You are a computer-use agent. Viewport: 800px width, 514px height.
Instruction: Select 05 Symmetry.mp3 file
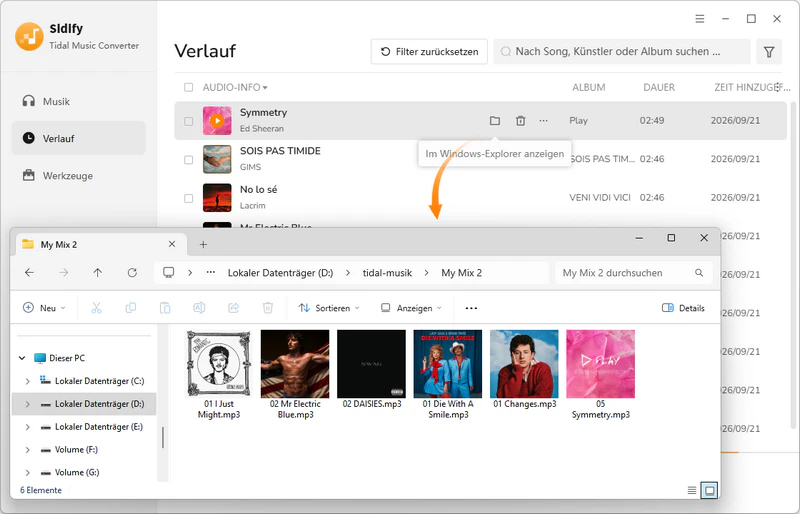(601, 375)
